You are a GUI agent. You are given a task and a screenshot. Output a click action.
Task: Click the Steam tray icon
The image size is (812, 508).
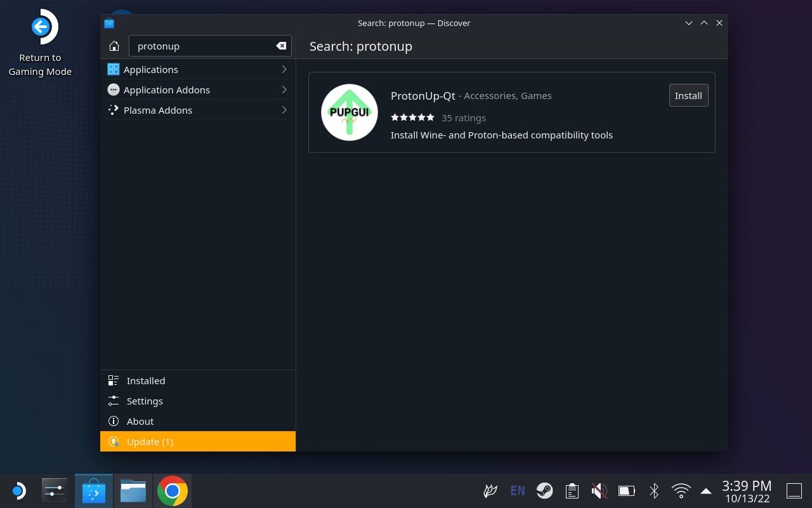coord(544,491)
